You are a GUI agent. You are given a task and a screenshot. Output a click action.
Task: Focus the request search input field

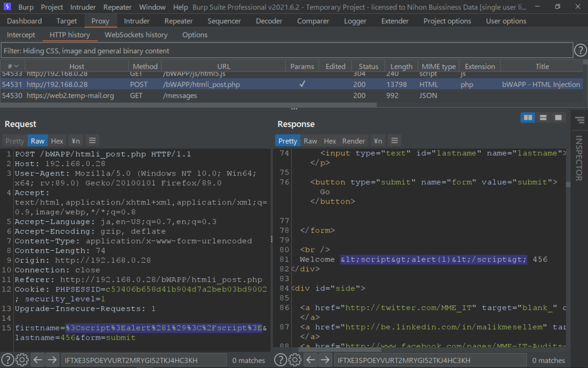click(144, 360)
